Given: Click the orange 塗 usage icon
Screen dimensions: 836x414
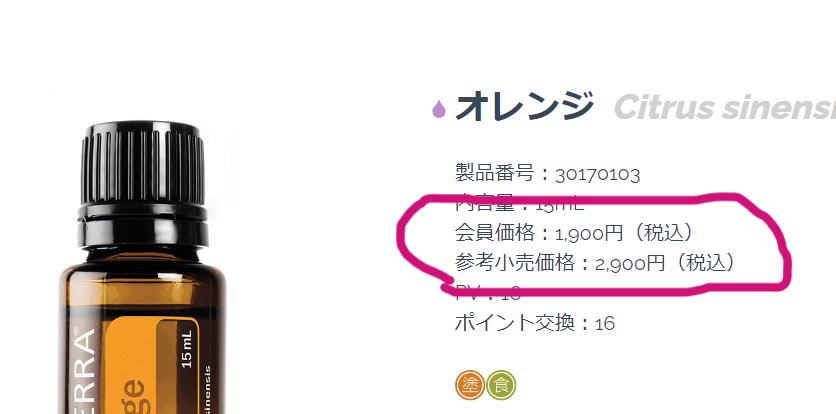Looking at the screenshot, I should (470, 385).
